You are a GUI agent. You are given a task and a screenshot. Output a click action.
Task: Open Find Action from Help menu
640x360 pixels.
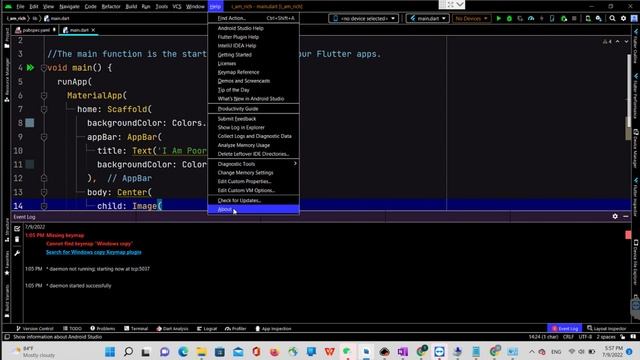tap(253, 18)
